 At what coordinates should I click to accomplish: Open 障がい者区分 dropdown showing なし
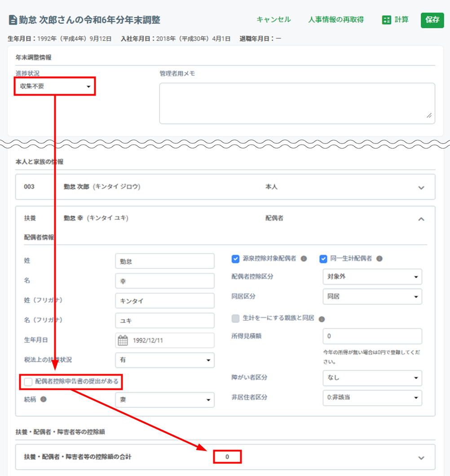pyautogui.click(x=372, y=378)
